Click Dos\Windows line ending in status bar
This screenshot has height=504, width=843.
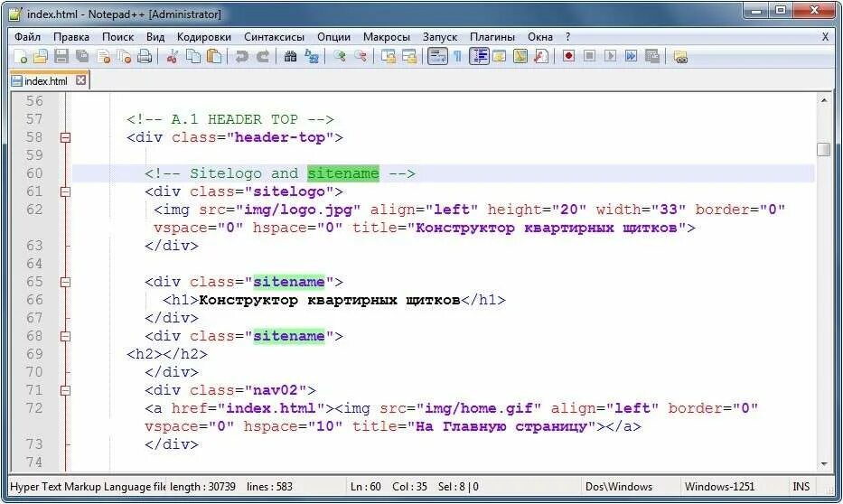coord(619,487)
